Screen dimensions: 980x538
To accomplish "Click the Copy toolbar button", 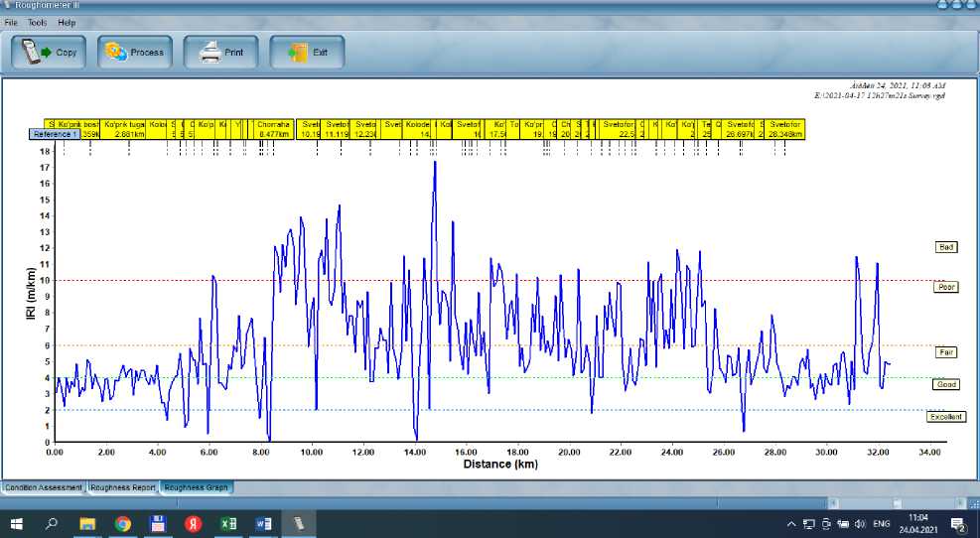I will pos(48,53).
